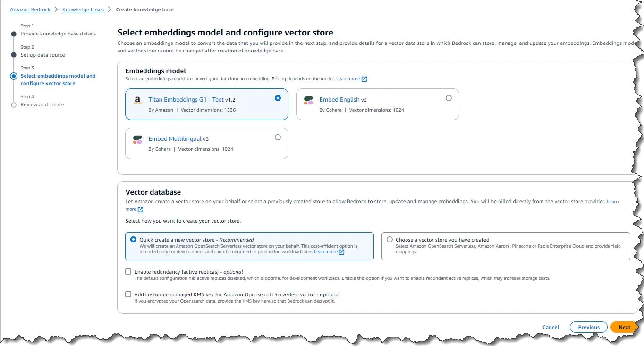Screen dimensions: 644x346
Task: Click the Cancel button
Action: click(551, 327)
